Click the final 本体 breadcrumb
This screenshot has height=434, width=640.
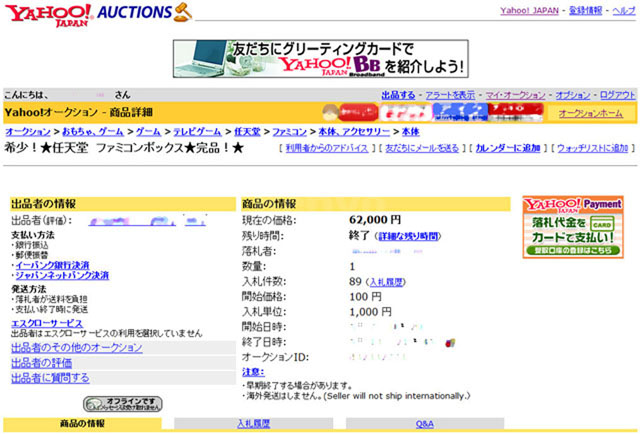click(x=411, y=131)
